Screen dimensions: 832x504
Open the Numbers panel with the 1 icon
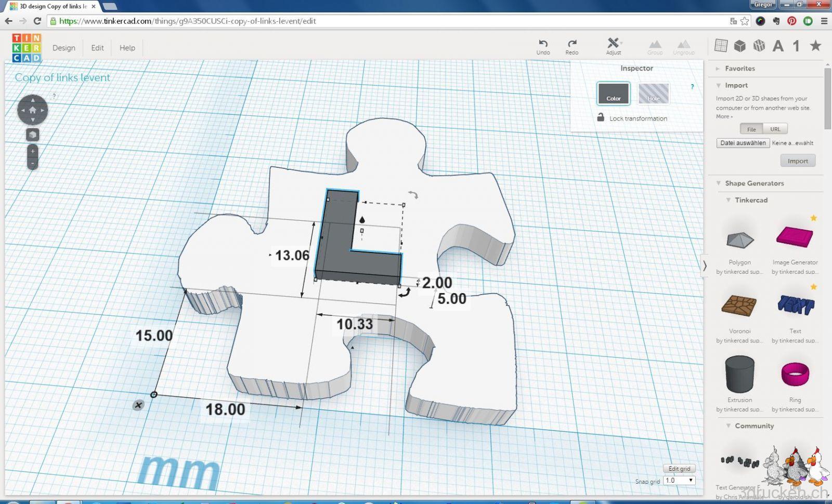click(x=795, y=46)
